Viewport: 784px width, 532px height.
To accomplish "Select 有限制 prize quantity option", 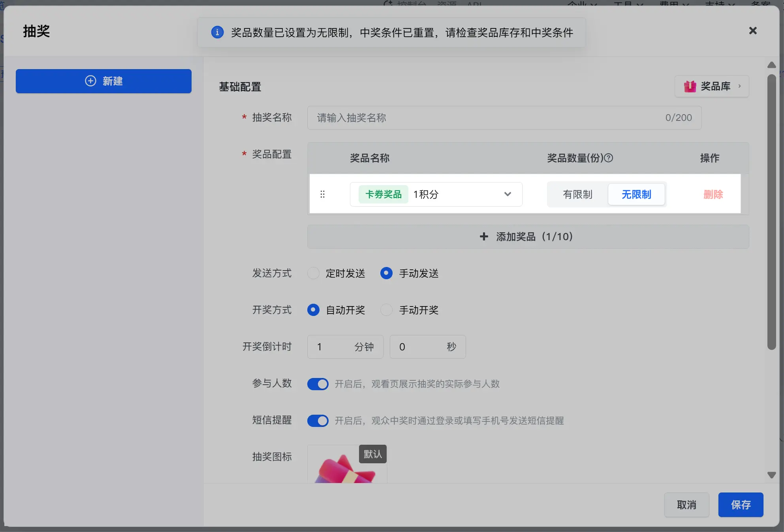I will point(577,194).
